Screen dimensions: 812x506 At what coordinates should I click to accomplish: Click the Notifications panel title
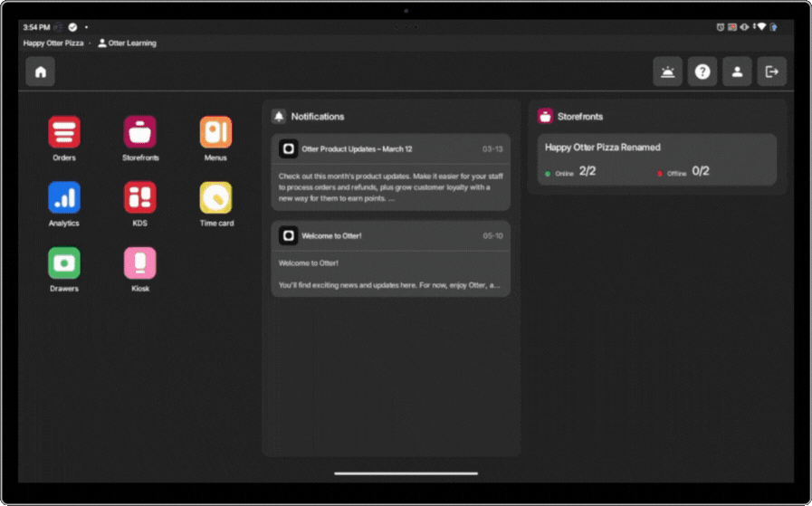click(x=318, y=117)
